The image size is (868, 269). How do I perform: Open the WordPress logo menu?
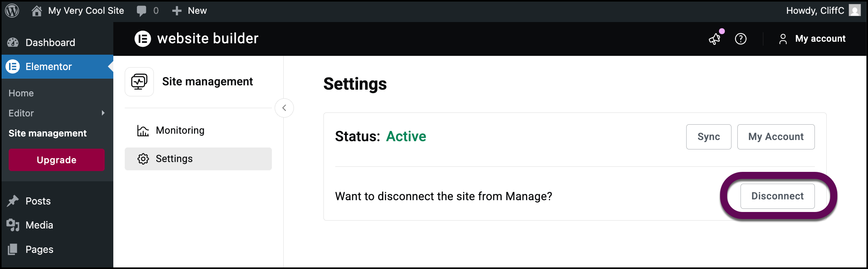(12, 10)
